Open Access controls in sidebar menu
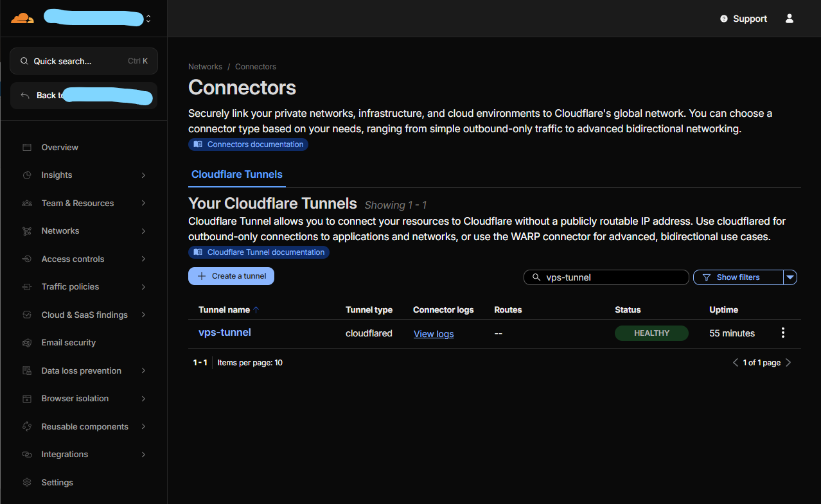The height and width of the screenshot is (504, 821). [73, 259]
